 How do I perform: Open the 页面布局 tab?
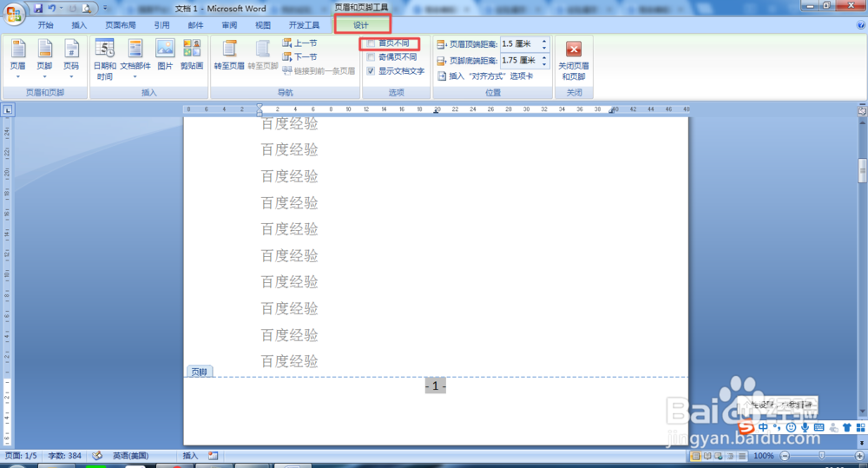[x=121, y=25]
